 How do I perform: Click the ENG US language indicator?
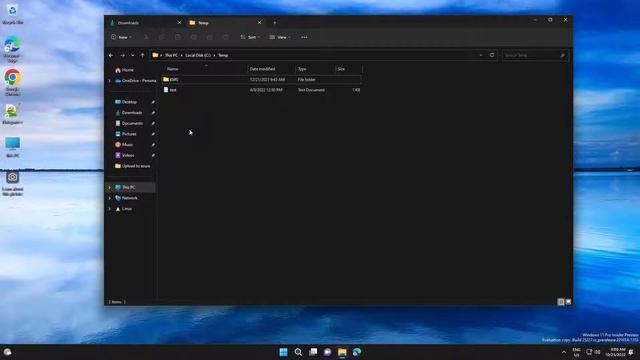click(x=576, y=352)
